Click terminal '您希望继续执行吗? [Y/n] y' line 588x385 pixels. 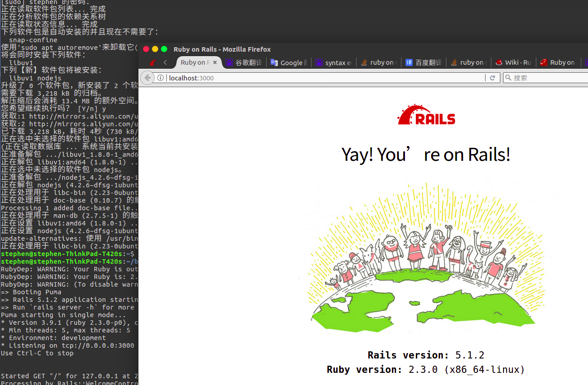pos(53,109)
